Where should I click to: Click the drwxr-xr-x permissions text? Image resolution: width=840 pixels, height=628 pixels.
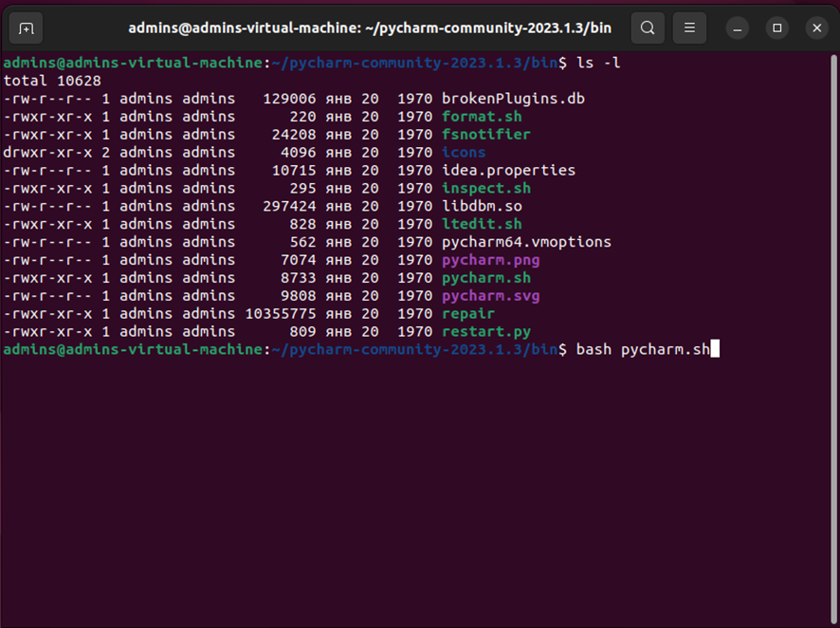[47, 152]
